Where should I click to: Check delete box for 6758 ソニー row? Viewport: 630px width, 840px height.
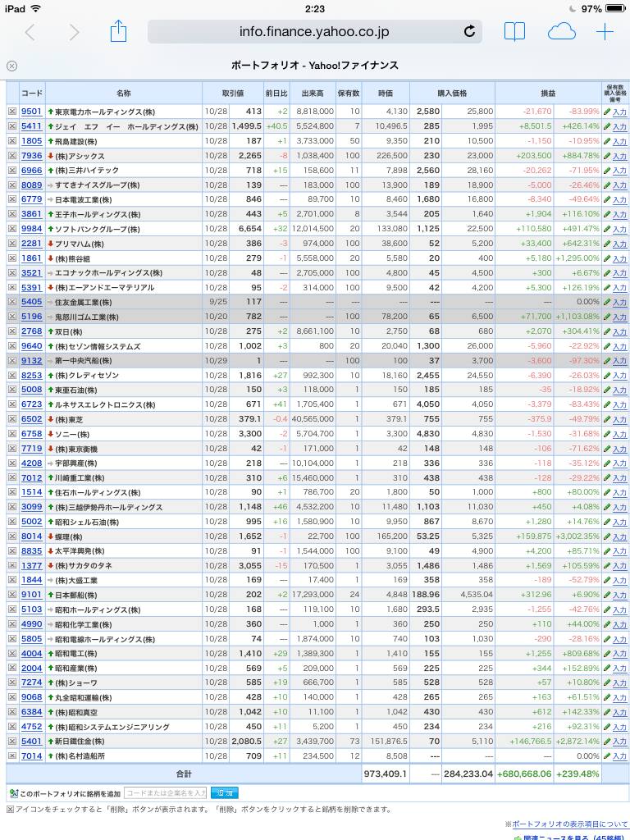point(11,433)
